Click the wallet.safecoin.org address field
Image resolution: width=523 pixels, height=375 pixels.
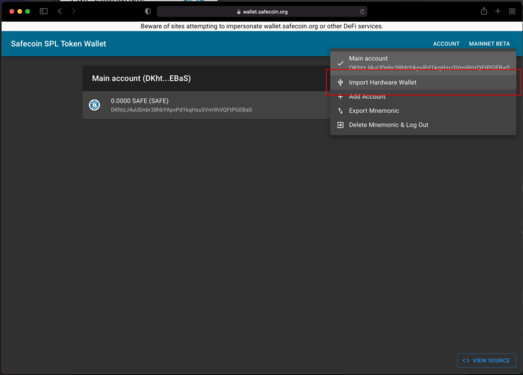(x=262, y=12)
